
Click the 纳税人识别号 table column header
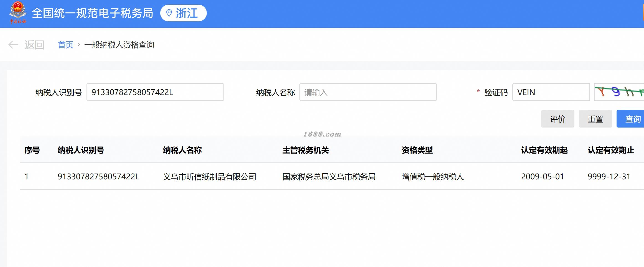(x=81, y=150)
